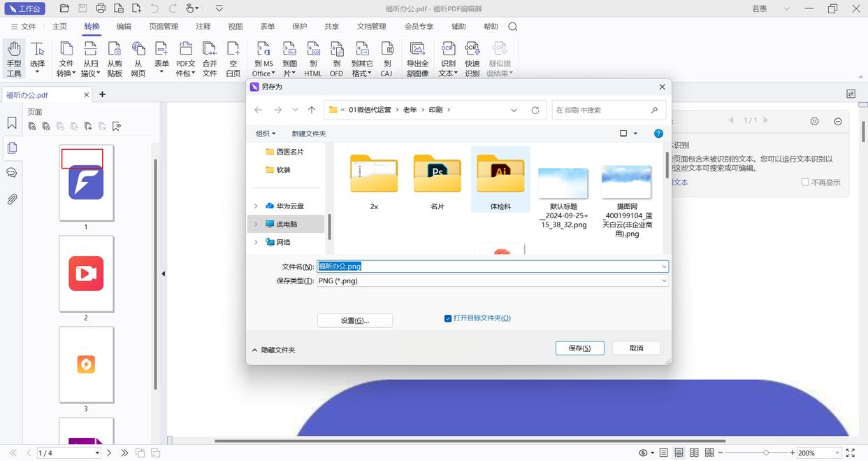The height and width of the screenshot is (461, 868).
Task: Click the Save button in dialog
Action: [x=579, y=348]
